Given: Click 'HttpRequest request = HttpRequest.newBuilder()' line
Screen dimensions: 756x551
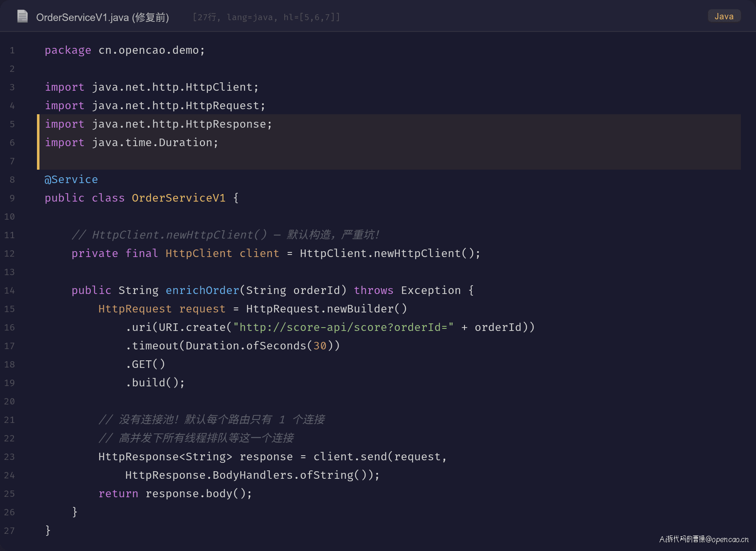Looking at the screenshot, I should 253,309.
